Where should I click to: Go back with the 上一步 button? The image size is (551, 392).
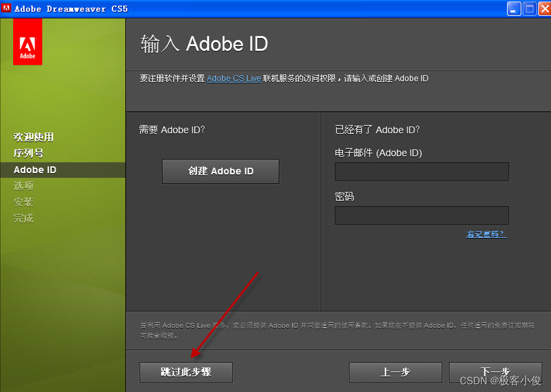point(395,372)
